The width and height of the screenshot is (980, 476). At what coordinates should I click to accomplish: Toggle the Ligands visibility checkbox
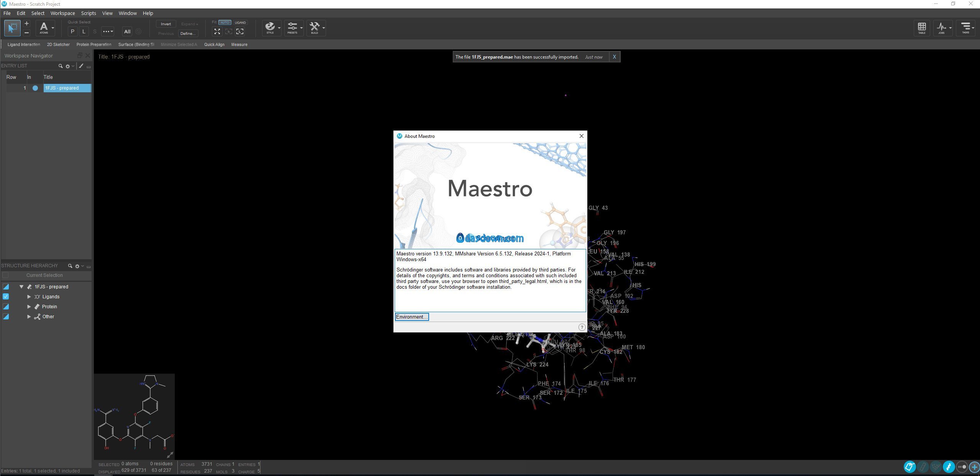coord(6,296)
